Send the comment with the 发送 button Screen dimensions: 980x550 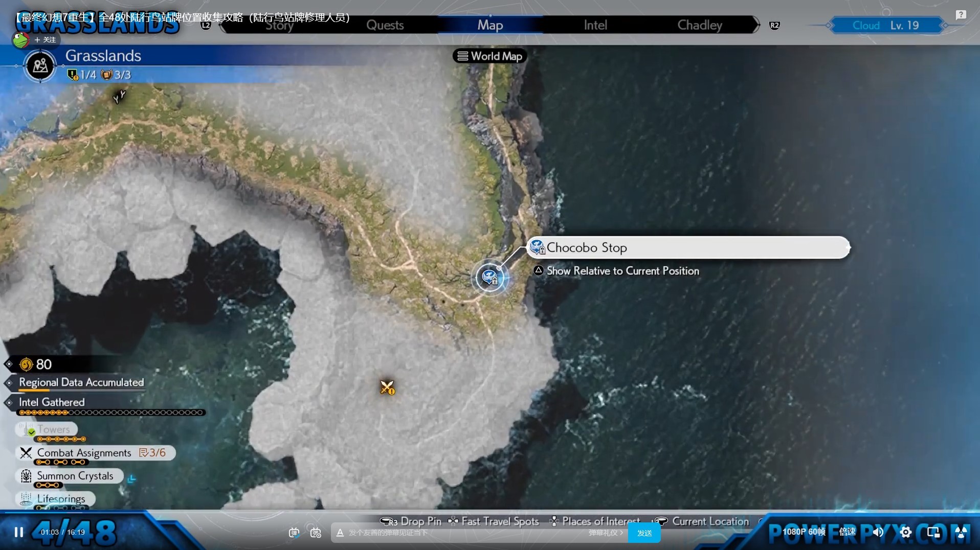(644, 533)
